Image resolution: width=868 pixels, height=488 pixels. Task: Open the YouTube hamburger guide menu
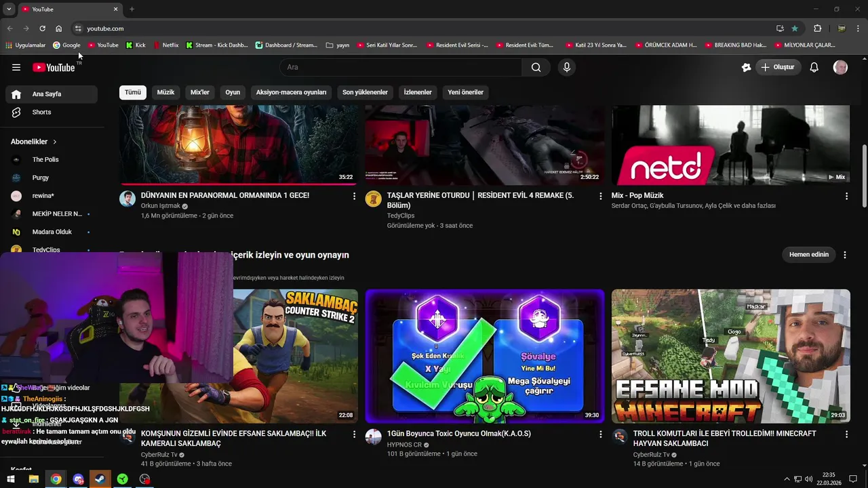coord(16,67)
